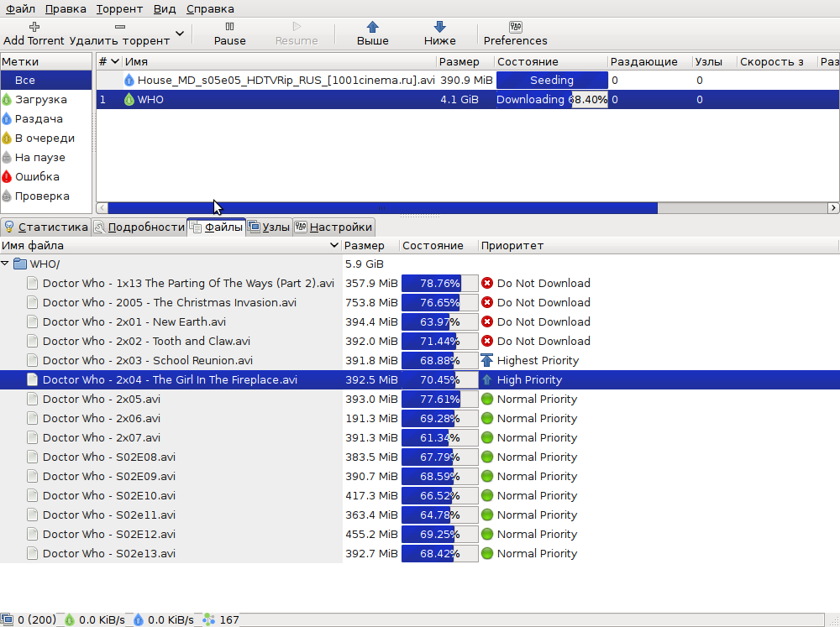Image resolution: width=840 pixels, height=627 pixels.
Task: Click file icon of S02E10.avi
Action: (x=32, y=495)
